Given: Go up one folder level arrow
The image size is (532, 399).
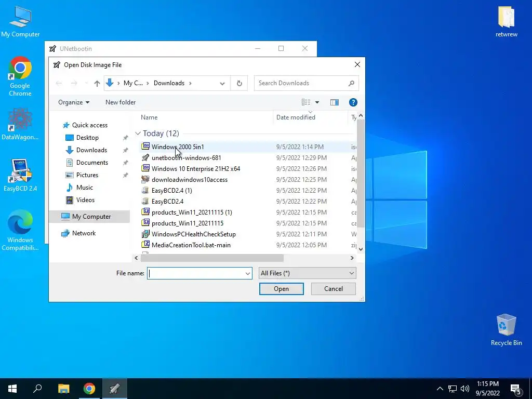Looking at the screenshot, I should pos(97,83).
